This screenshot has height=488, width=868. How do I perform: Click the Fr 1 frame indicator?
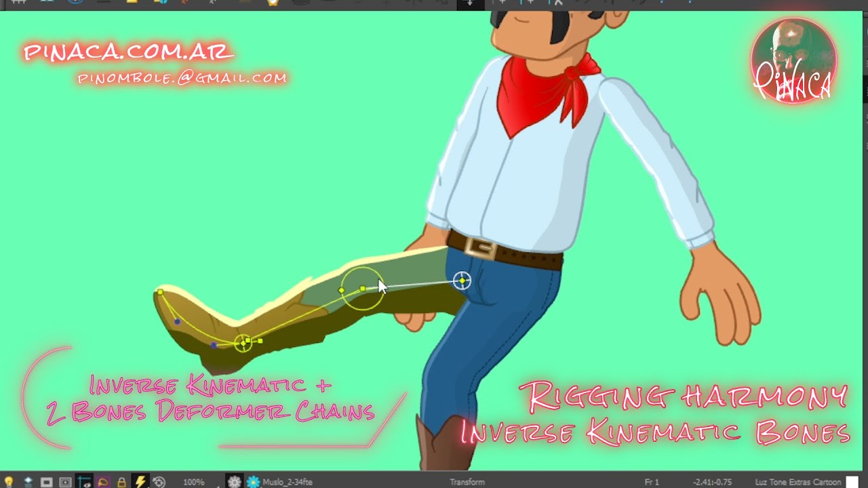(x=652, y=482)
